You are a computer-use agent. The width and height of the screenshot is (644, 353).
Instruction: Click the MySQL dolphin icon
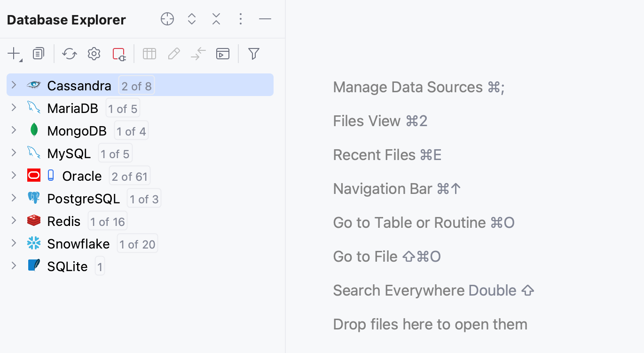tap(34, 152)
